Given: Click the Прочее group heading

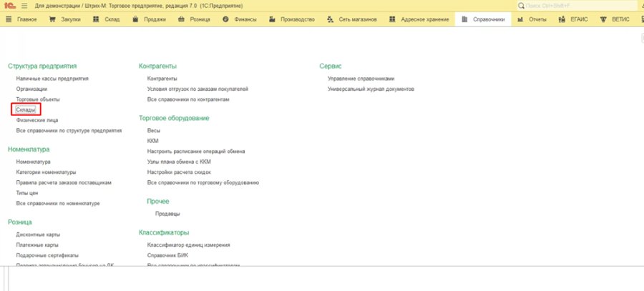Looking at the screenshot, I should (158, 201).
